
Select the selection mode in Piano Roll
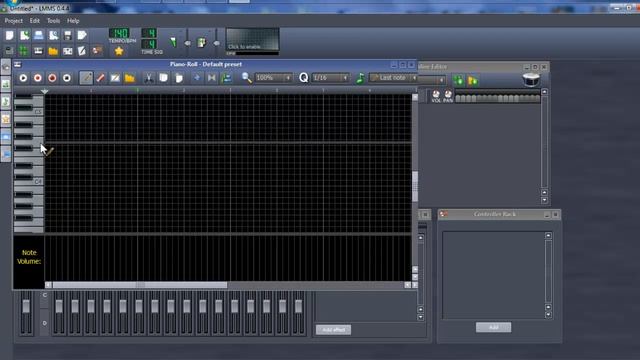click(115, 78)
